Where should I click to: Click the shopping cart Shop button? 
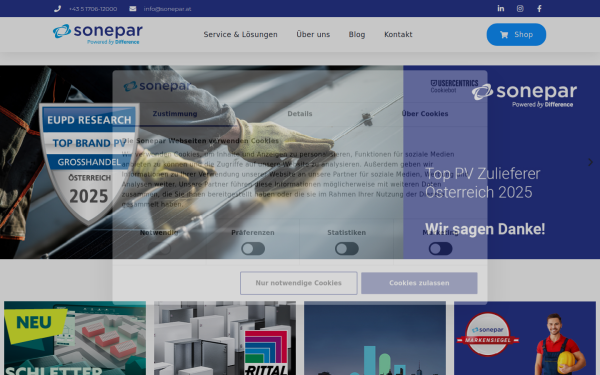[516, 34]
